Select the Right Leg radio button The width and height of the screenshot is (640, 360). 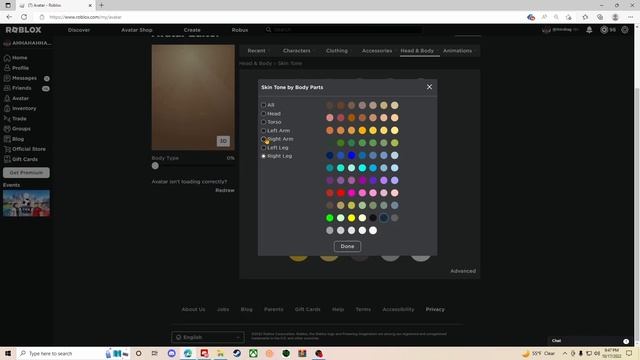tap(264, 156)
